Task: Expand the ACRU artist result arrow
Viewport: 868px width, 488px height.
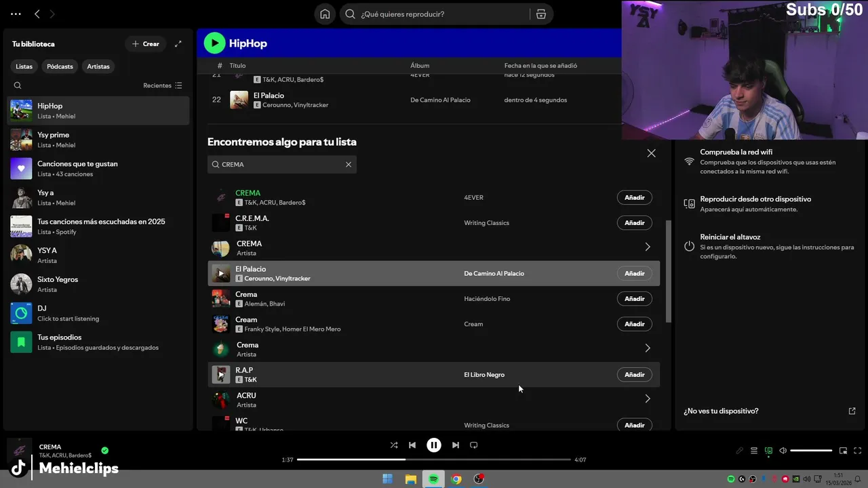Action: 648,399
